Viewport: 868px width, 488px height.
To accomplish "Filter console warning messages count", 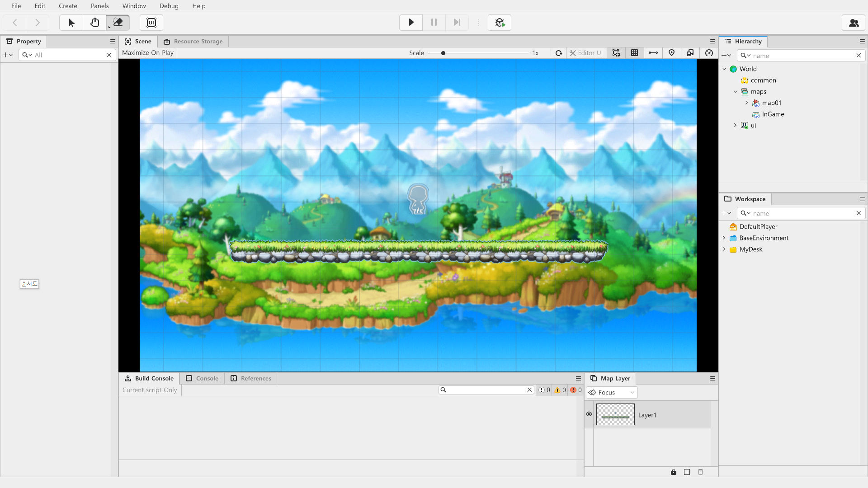I will [560, 390].
